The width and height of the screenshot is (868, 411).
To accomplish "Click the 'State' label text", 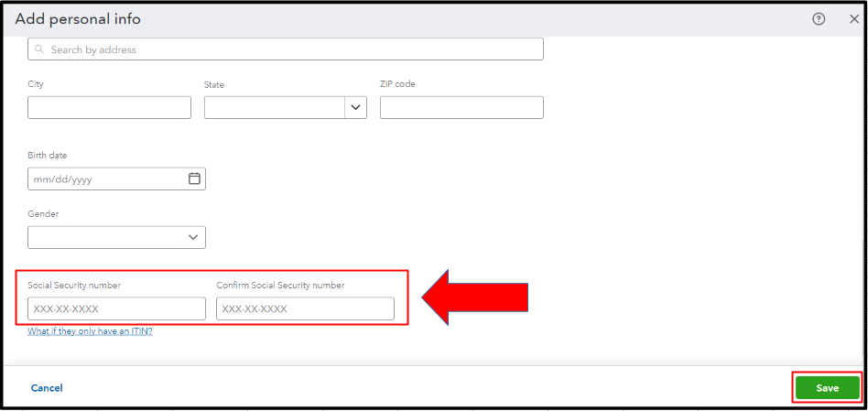I will pyautogui.click(x=214, y=84).
